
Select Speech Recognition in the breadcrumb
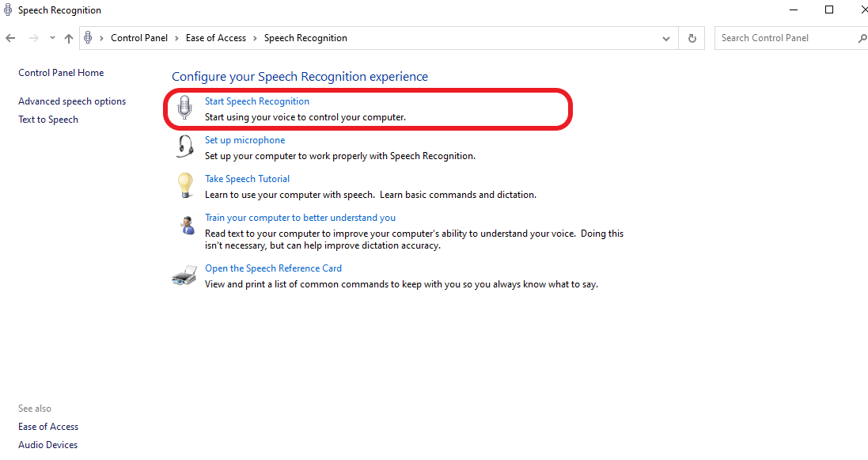pos(305,38)
